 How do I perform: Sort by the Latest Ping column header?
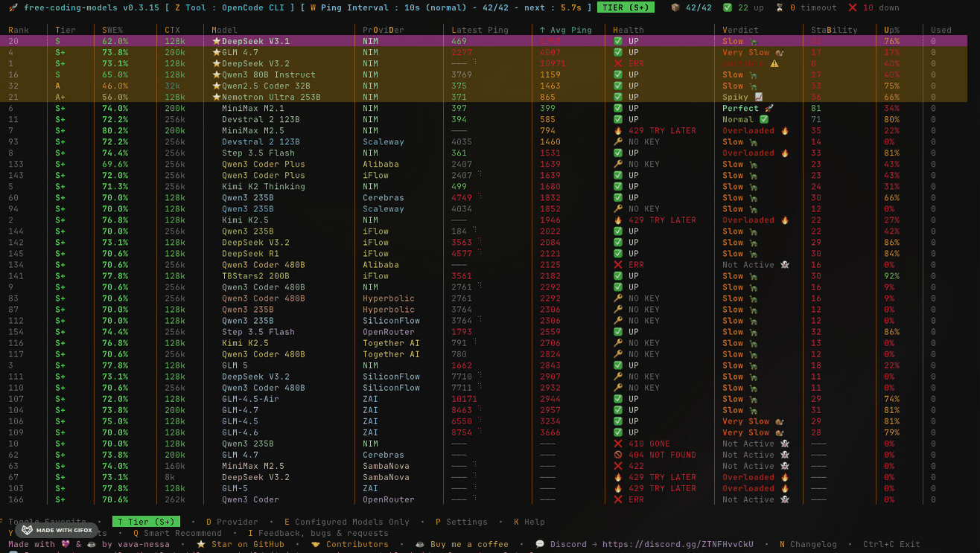(x=480, y=30)
